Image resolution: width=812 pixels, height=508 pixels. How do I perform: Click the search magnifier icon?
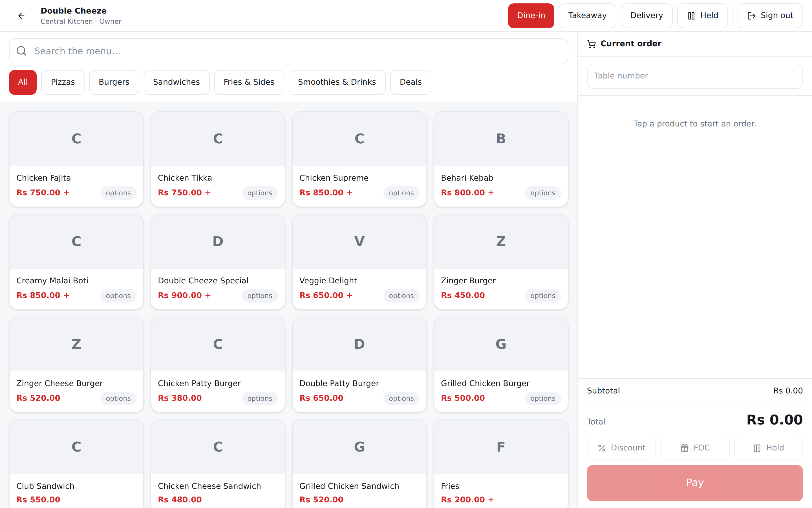tap(21, 51)
